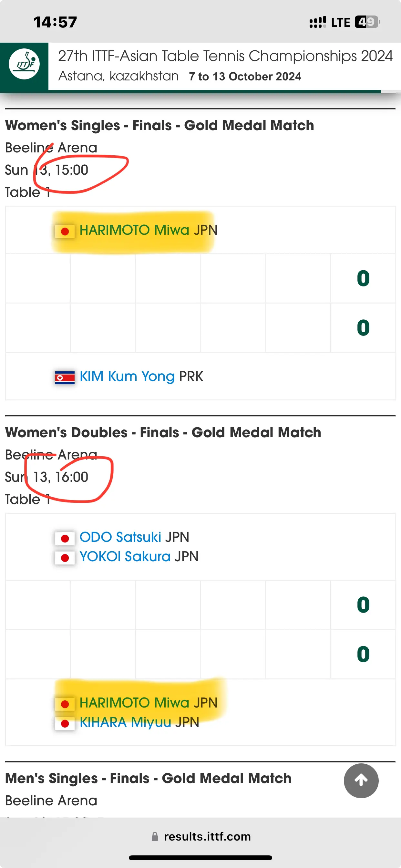401x868 pixels.
Task: Tap Women's Singles Gold Medal Match heading
Action: 159,125
